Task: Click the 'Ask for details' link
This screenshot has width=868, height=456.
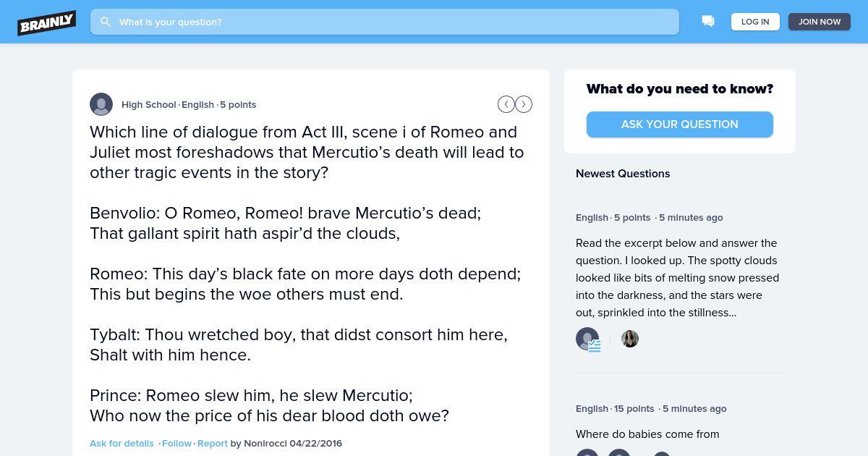Action: click(122, 443)
